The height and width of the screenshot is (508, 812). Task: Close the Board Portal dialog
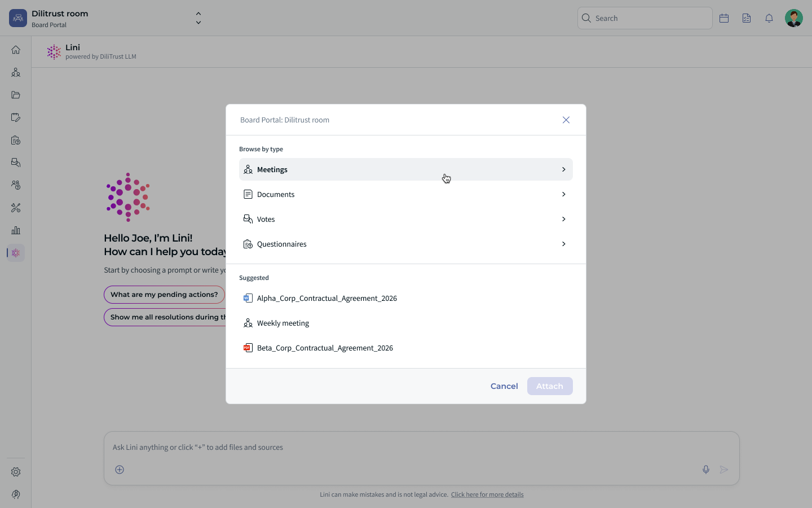click(566, 120)
